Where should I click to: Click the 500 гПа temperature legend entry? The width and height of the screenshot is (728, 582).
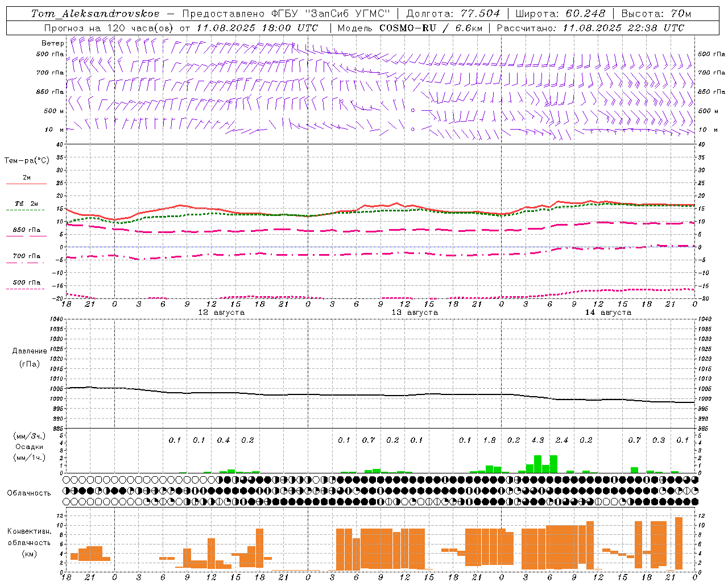click(x=27, y=282)
